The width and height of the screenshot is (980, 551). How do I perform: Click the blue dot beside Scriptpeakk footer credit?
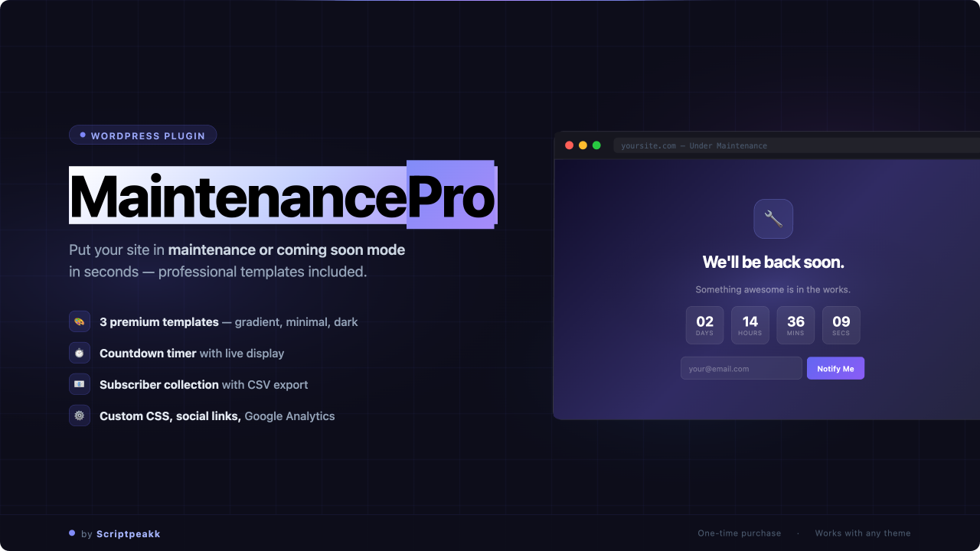73,533
